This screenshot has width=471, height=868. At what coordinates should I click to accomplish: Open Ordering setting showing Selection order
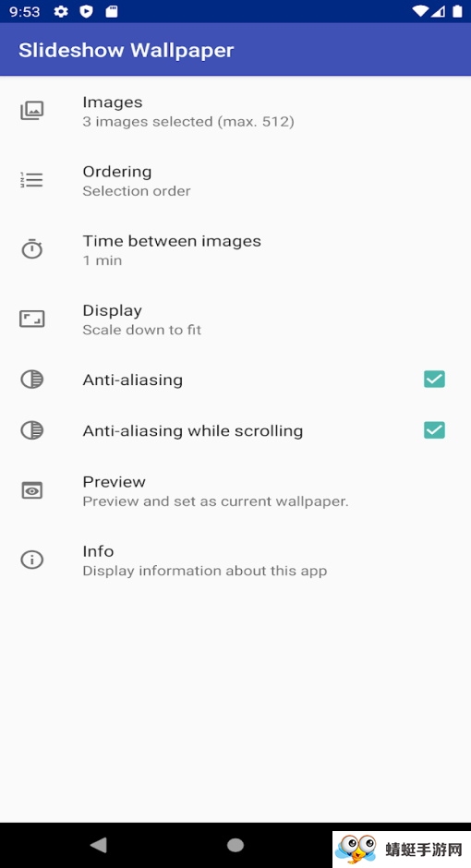click(x=235, y=180)
